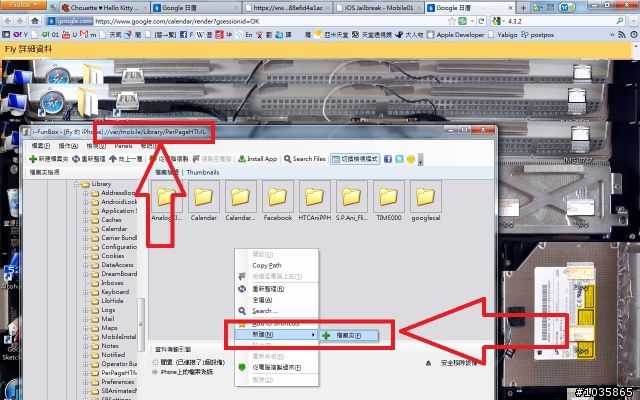The width and height of the screenshot is (640, 400).
Task: Open the first menu (檔案 F) in i-FunBox
Action: [41, 146]
